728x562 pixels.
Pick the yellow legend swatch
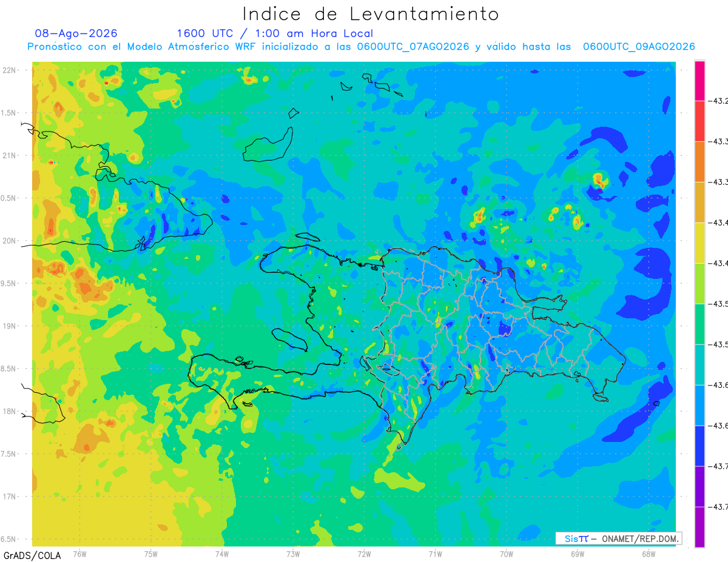[699, 243]
